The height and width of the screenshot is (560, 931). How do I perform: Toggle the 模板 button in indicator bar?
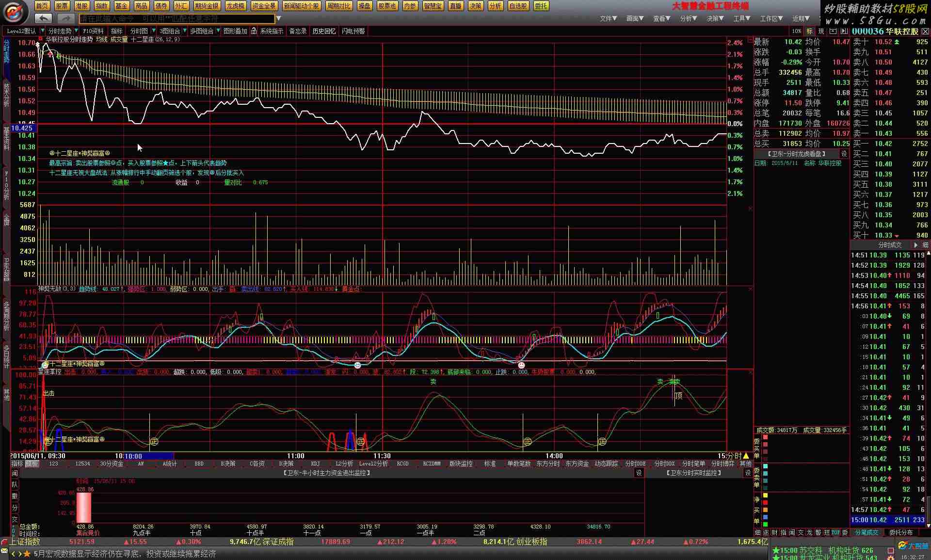(32, 464)
